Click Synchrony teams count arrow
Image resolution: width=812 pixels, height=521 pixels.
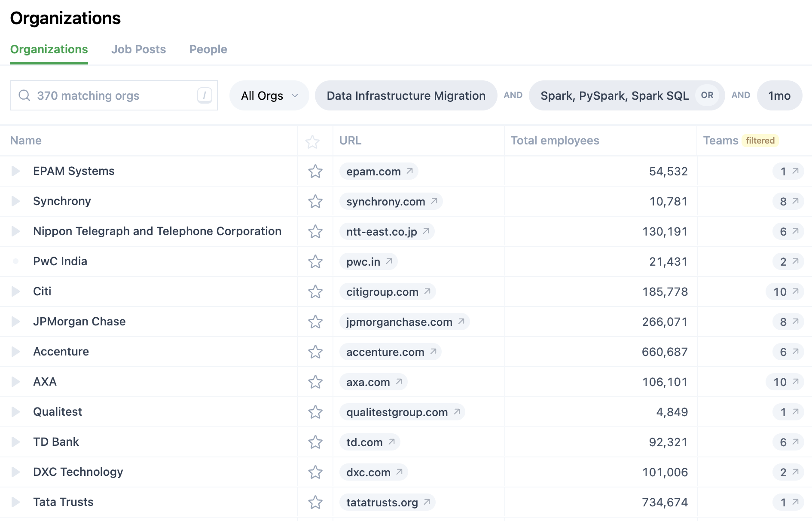(x=795, y=201)
